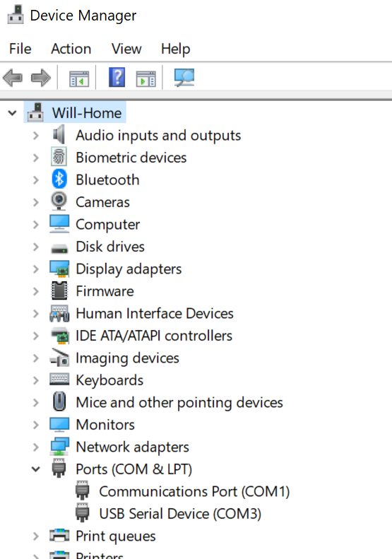The width and height of the screenshot is (392, 559).
Task: Click the Forward arrow toolbar icon
Action: coord(41,78)
